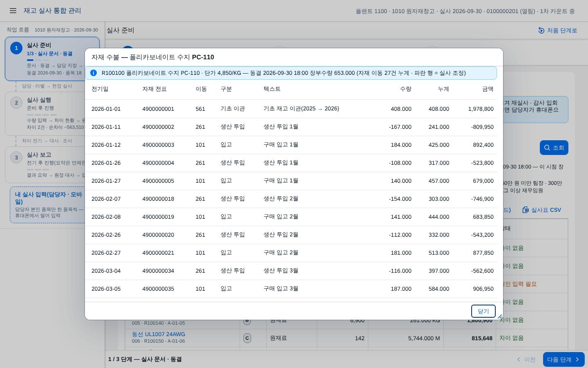This screenshot has width=588, height=368.
Task: Close the dialog with the 닫기 button
Action: pyautogui.click(x=483, y=311)
